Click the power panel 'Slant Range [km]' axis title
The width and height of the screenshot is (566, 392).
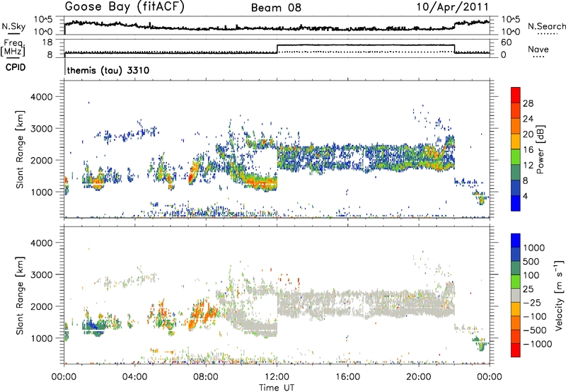20,149
